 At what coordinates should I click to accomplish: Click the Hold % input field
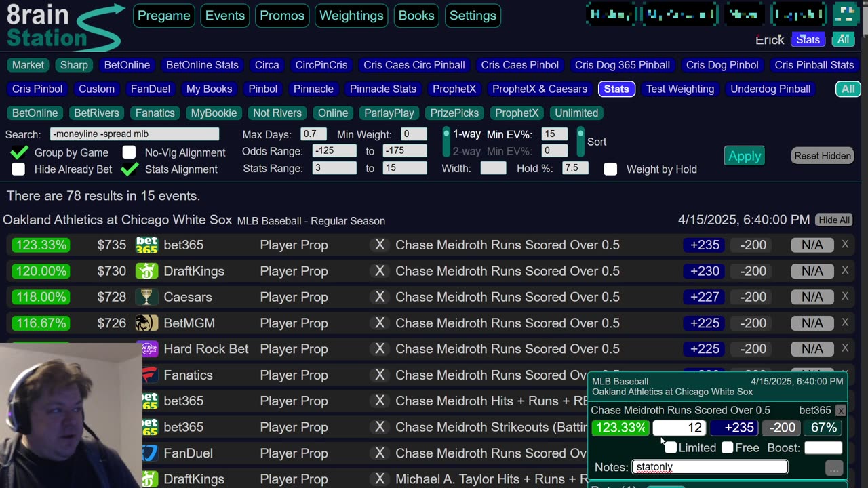click(575, 167)
